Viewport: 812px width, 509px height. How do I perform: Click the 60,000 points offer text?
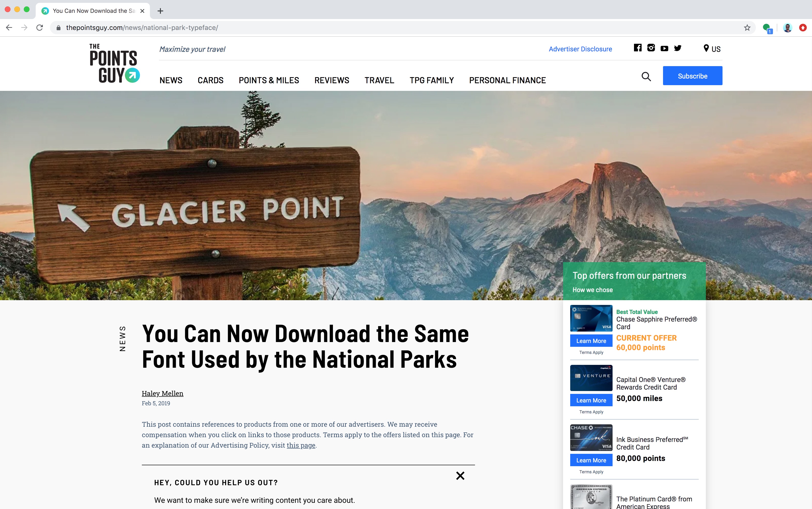tap(641, 348)
